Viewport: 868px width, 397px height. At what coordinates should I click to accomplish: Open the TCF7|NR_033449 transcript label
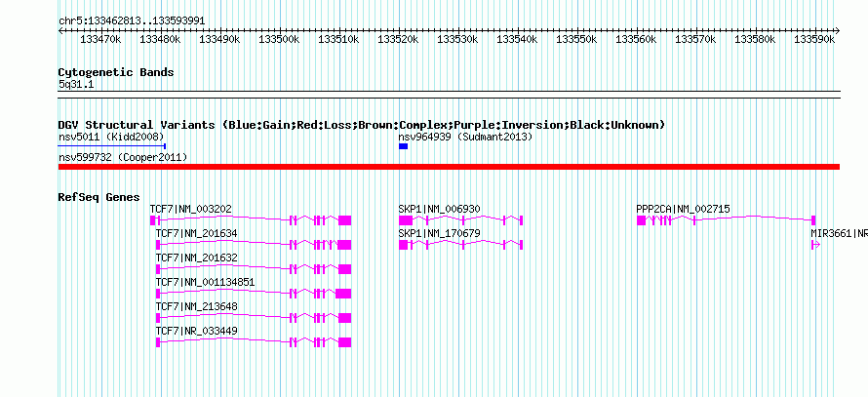196,331
